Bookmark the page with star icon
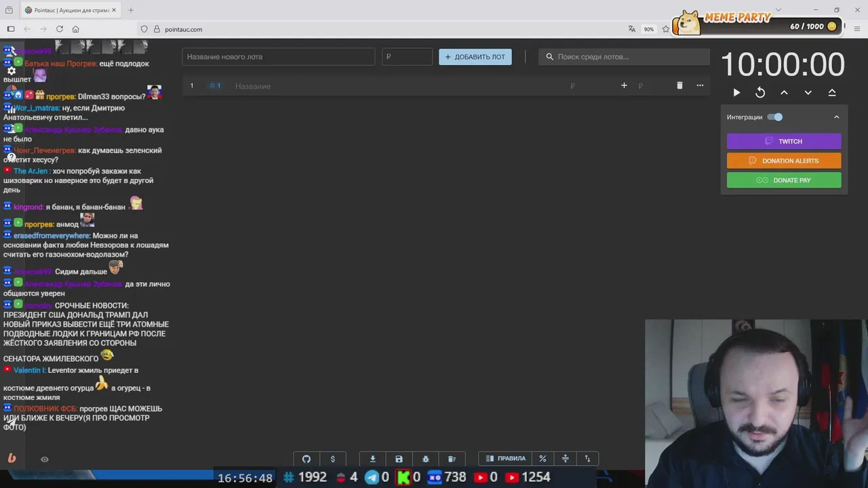 click(x=666, y=29)
